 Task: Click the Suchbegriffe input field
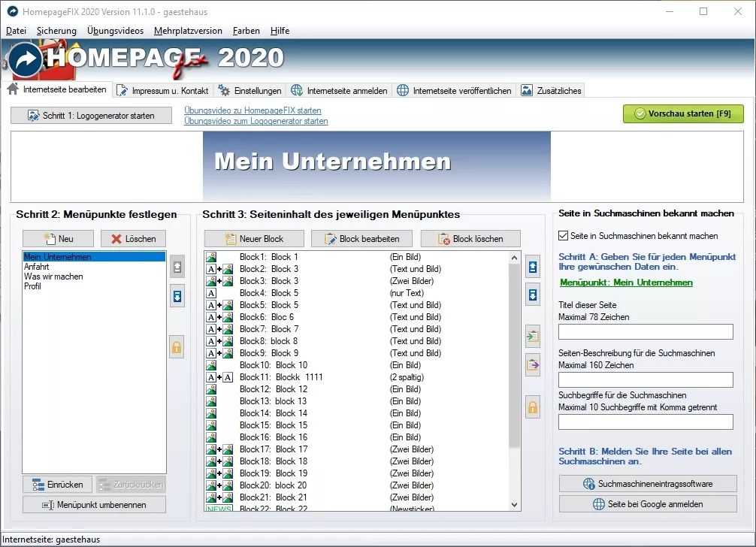[646, 422]
